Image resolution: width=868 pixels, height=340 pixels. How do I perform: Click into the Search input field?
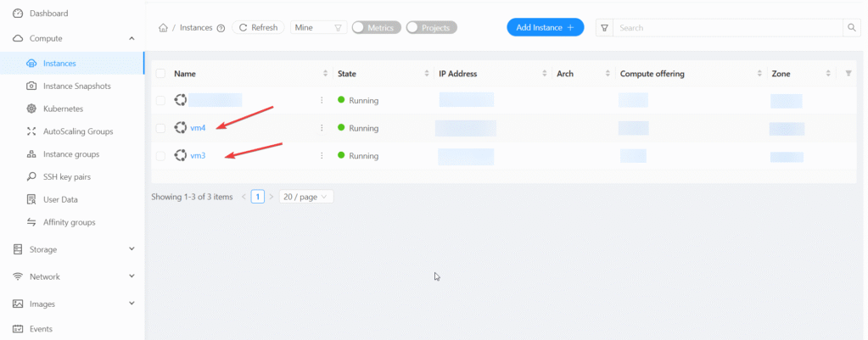point(727,28)
